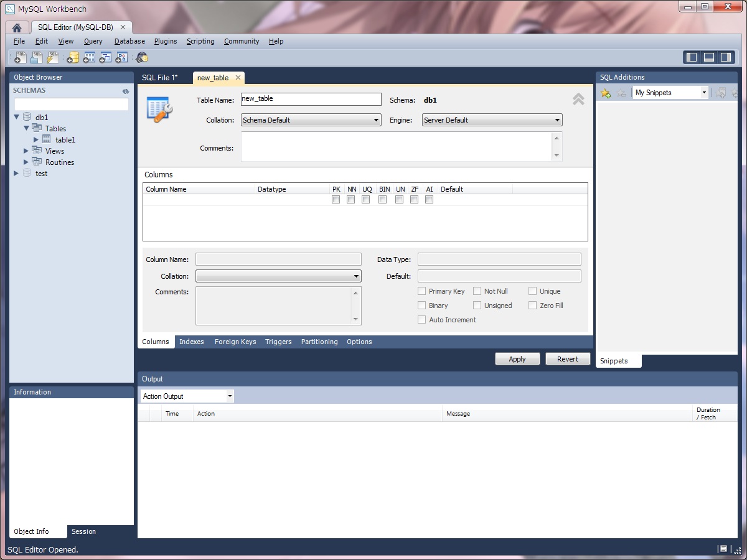Enable the Auto Increment checkbox
The height and width of the screenshot is (560, 747).
coord(422,319)
